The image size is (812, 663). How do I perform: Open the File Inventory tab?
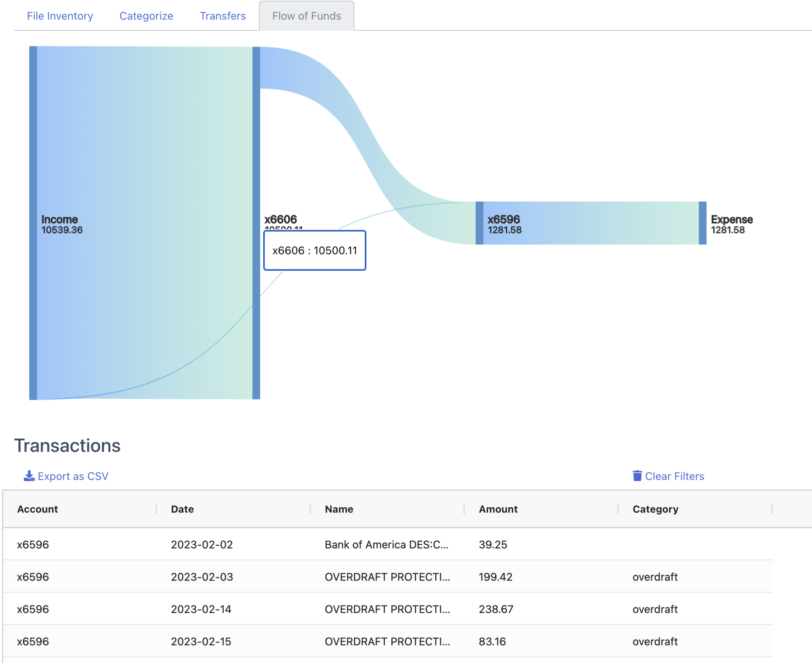coord(60,16)
